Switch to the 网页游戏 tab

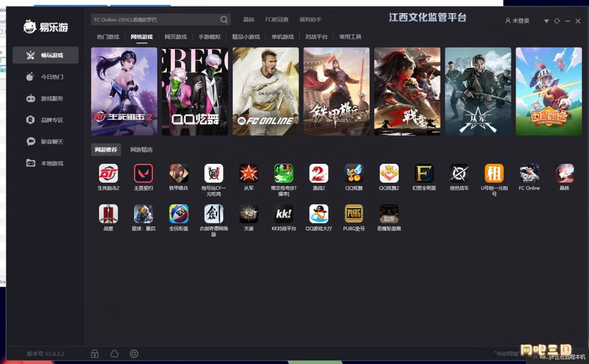pyautogui.click(x=175, y=37)
